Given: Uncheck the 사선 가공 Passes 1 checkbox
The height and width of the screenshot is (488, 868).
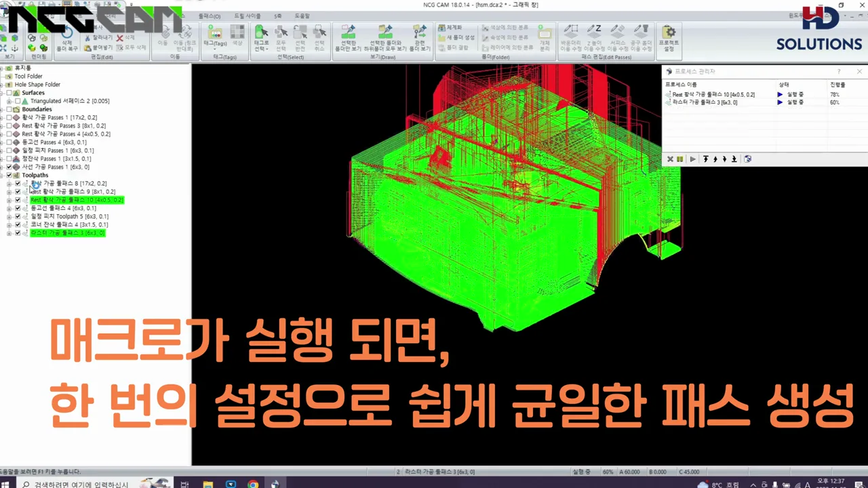Looking at the screenshot, I should tap(9, 167).
